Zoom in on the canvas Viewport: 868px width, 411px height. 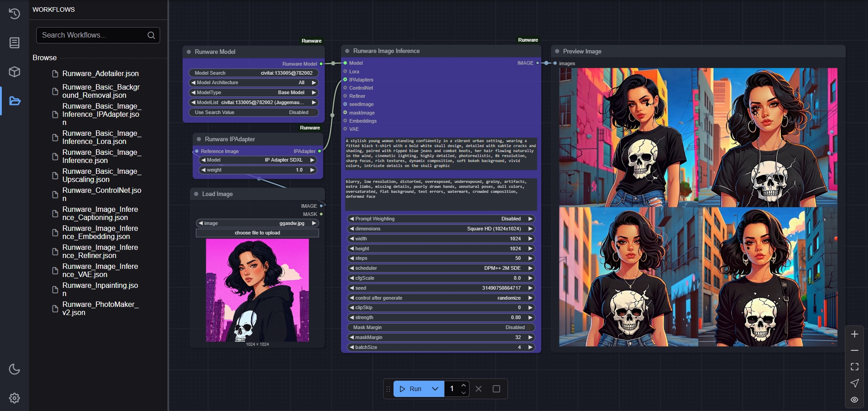pos(854,334)
